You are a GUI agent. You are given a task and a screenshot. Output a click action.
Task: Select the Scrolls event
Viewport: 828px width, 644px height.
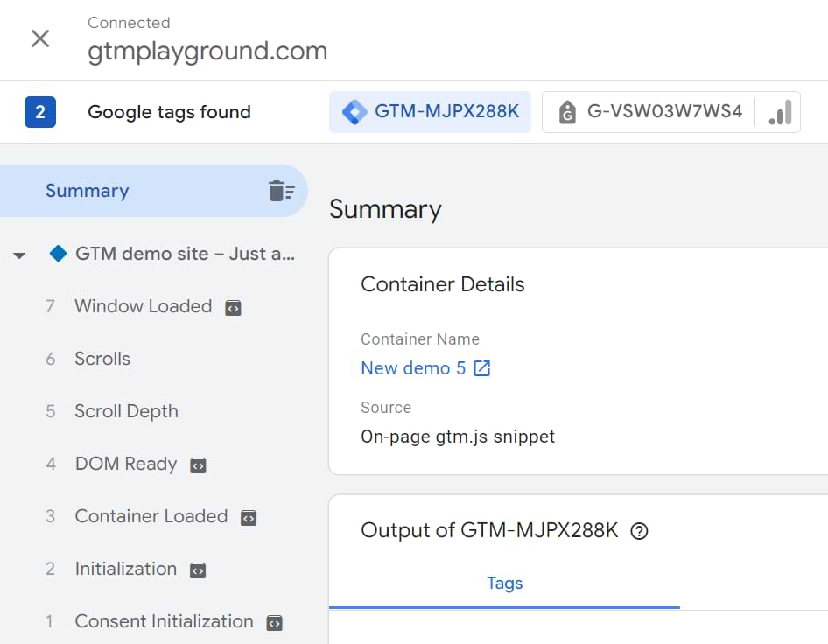(102, 359)
